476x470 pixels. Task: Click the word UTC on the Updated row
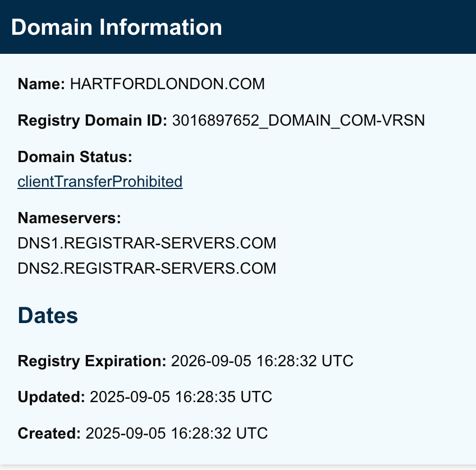coord(257,397)
